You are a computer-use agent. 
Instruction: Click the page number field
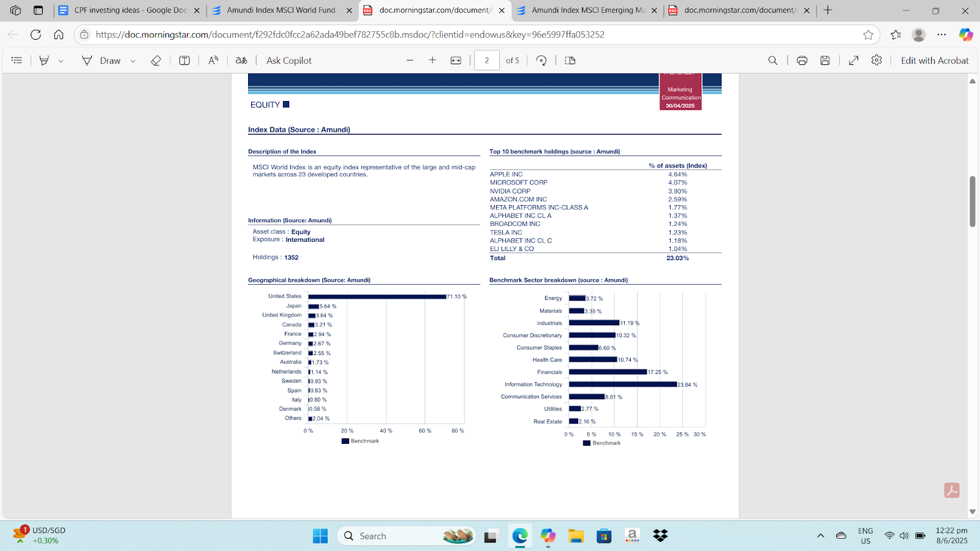pos(487,61)
